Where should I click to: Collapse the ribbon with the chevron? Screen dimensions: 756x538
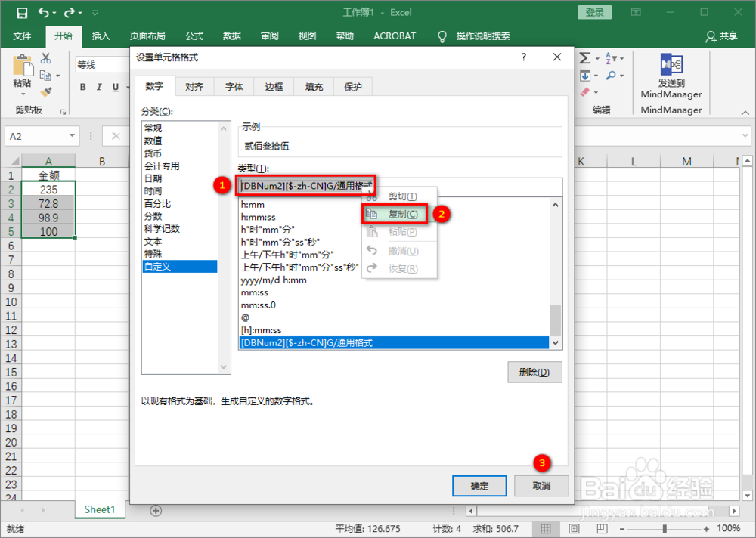(745, 113)
